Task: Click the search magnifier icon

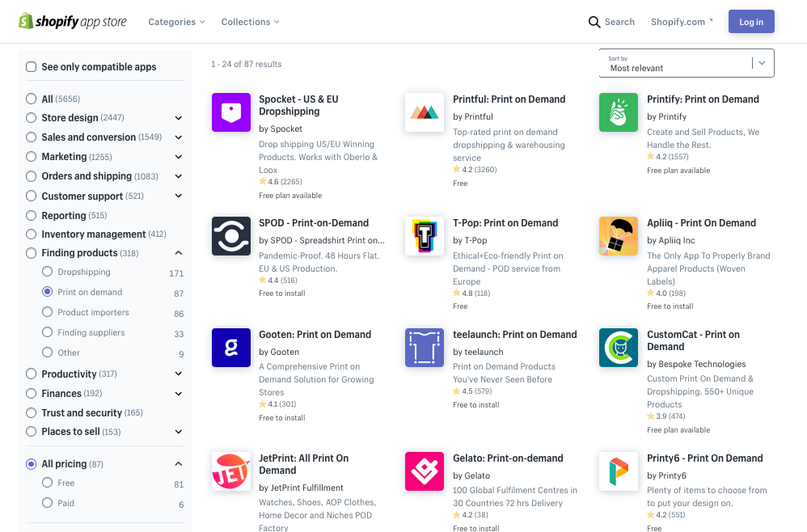Action: click(594, 22)
